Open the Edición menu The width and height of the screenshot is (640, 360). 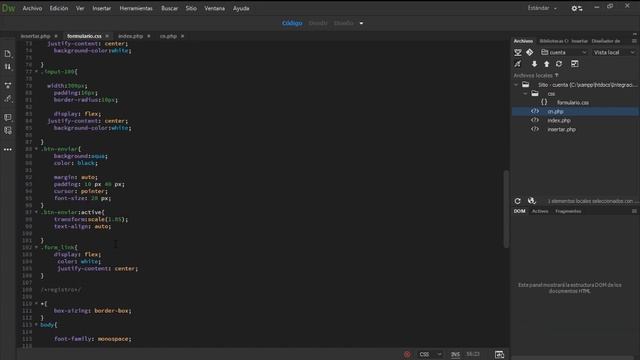tap(59, 8)
